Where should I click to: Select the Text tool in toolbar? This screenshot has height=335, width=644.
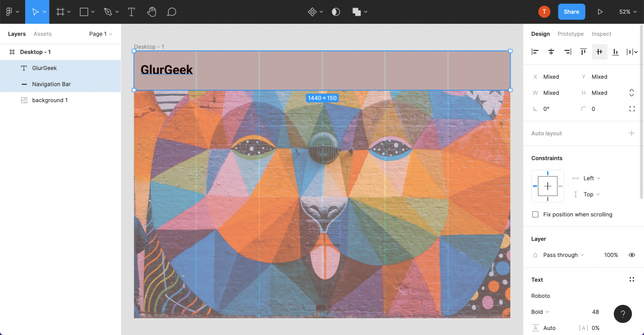click(x=131, y=12)
